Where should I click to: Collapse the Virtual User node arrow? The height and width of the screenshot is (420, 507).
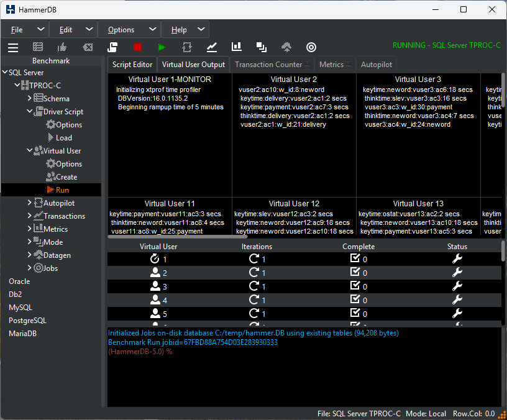(29, 150)
